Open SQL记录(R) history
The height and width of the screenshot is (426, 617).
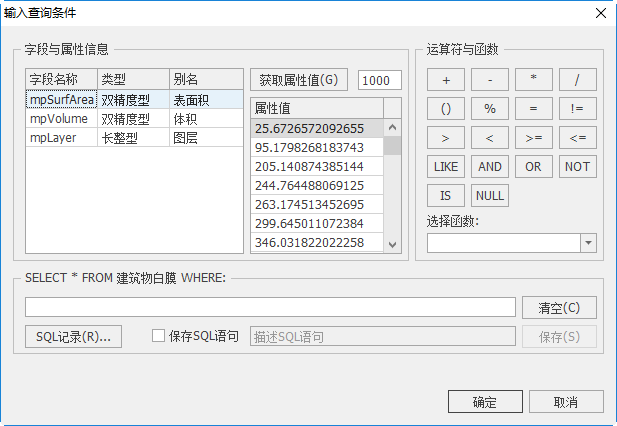click(x=73, y=337)
